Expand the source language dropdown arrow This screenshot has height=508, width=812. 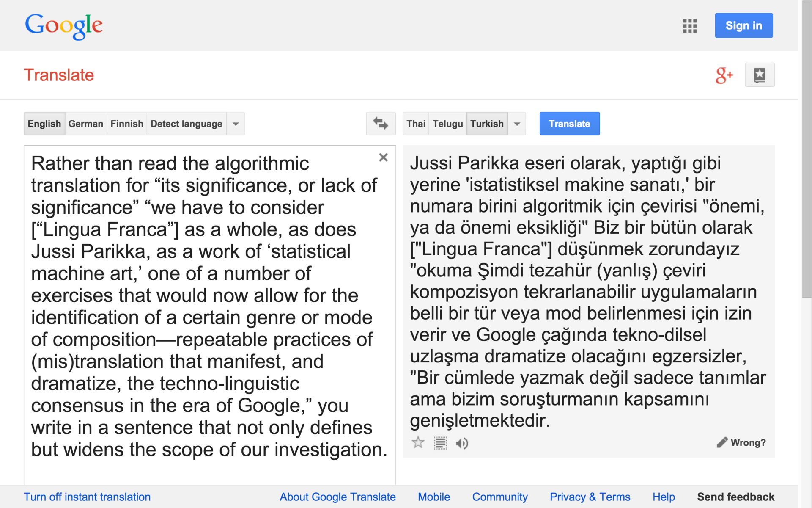(x=236, y=124)
